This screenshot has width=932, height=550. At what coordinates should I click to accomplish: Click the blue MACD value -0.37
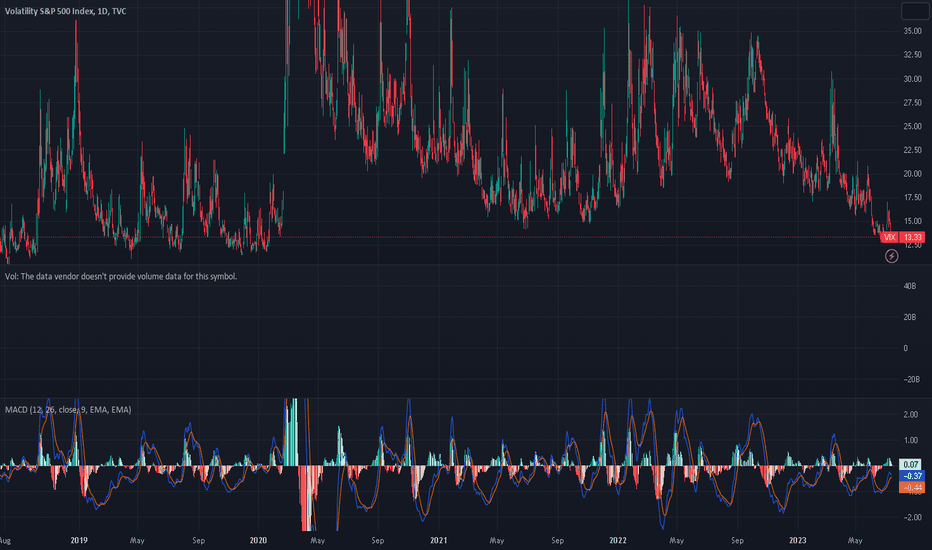(912, 476)
